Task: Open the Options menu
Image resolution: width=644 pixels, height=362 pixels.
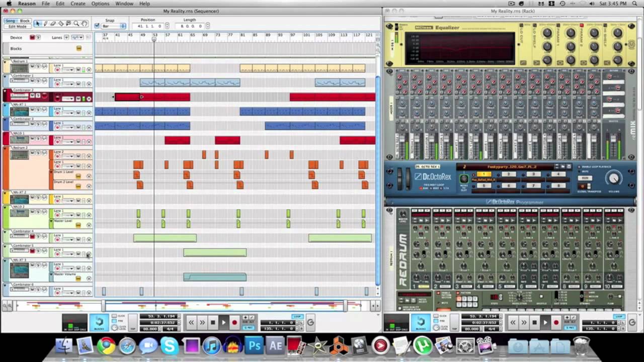Action: click(100, 4)
